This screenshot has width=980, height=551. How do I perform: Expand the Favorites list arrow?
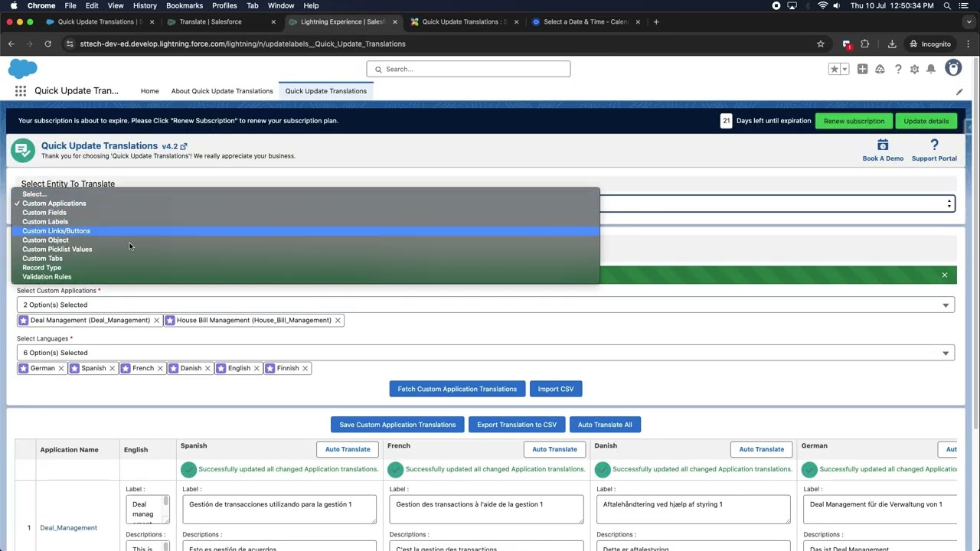(844, 69)
